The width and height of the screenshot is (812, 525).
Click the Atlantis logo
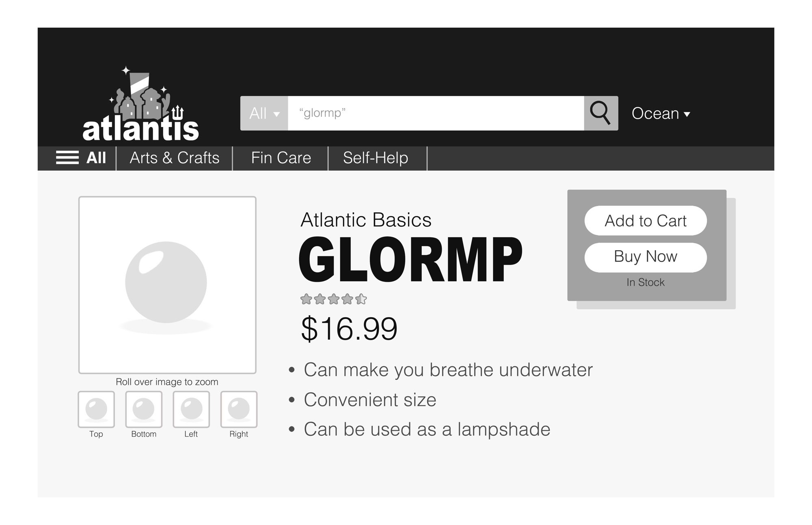coord(140,106)
